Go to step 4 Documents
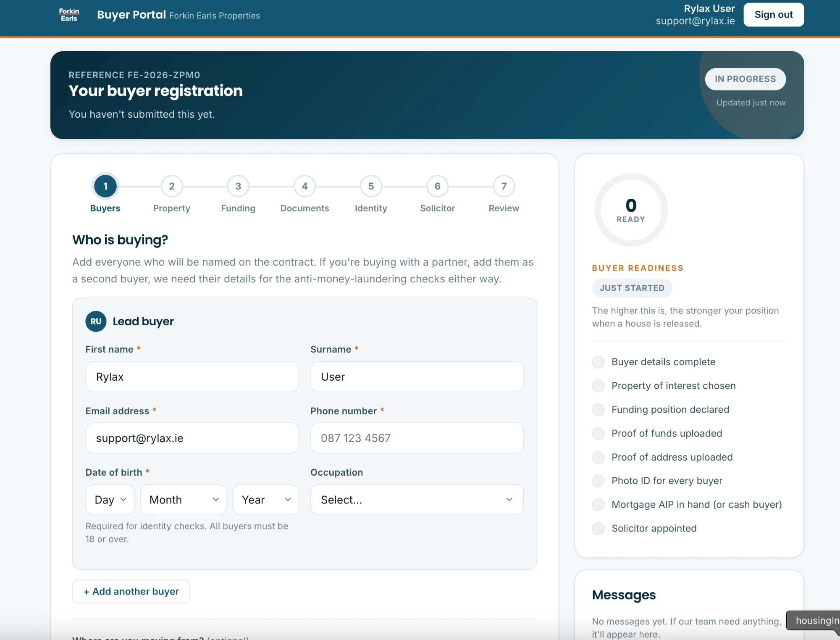This screenshot has height=640, width=840. [304, 187]
